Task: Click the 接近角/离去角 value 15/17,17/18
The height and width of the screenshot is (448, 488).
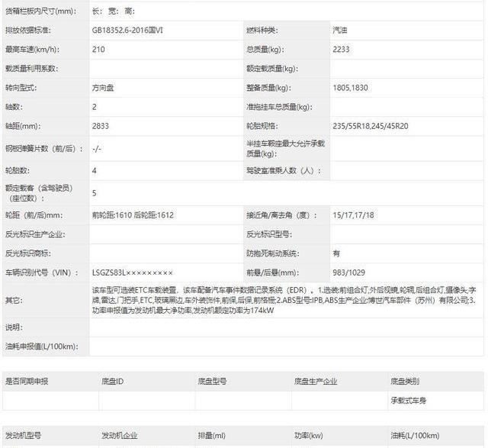Action: pos(355,215)
